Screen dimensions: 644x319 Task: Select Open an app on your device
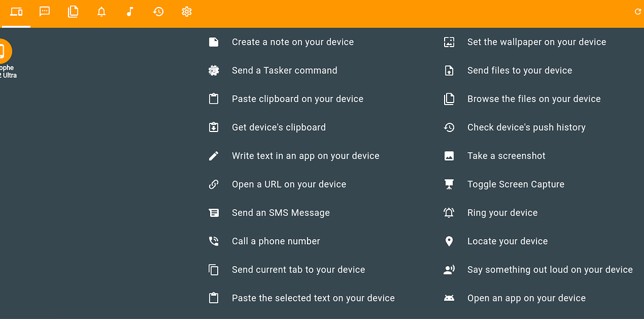tap(526, 298)
